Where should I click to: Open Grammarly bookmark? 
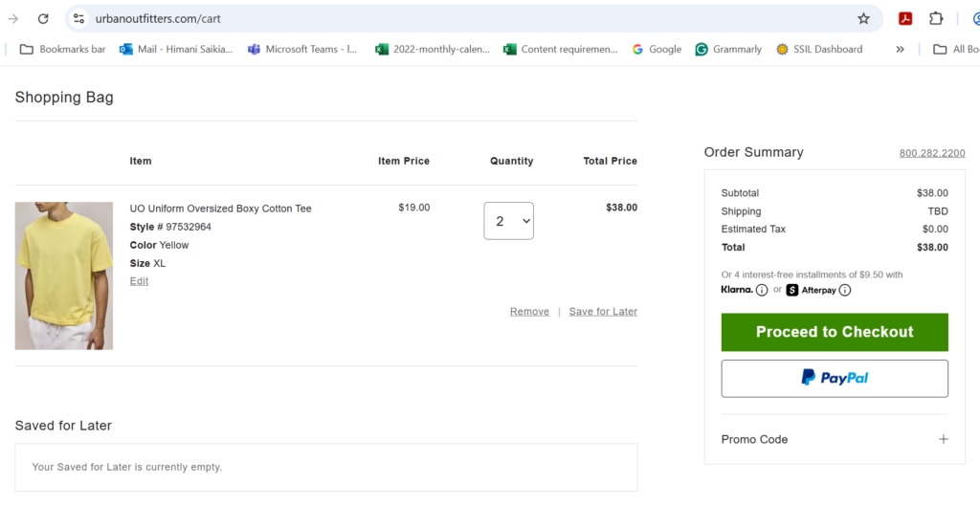(x=728, y=49)
